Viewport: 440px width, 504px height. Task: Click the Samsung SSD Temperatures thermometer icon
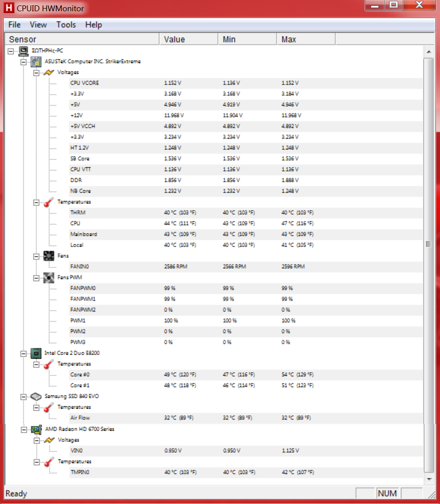tap(49, 407)
